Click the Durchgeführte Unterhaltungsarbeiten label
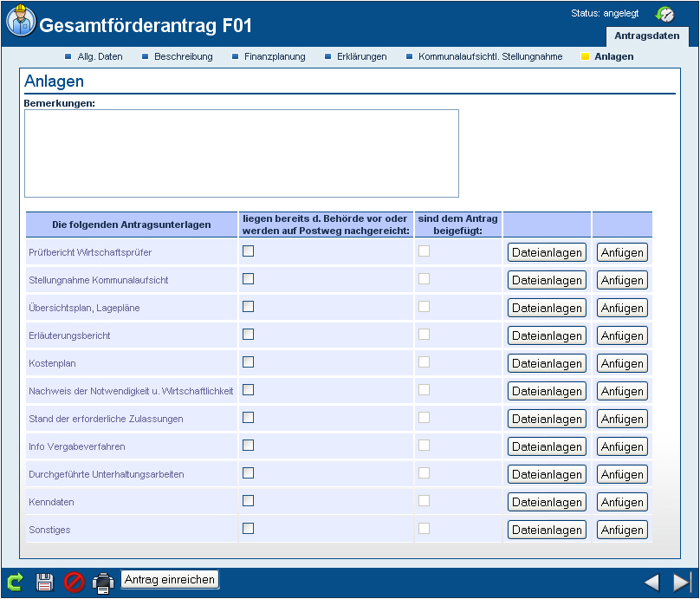 click(x=107, y=474)
